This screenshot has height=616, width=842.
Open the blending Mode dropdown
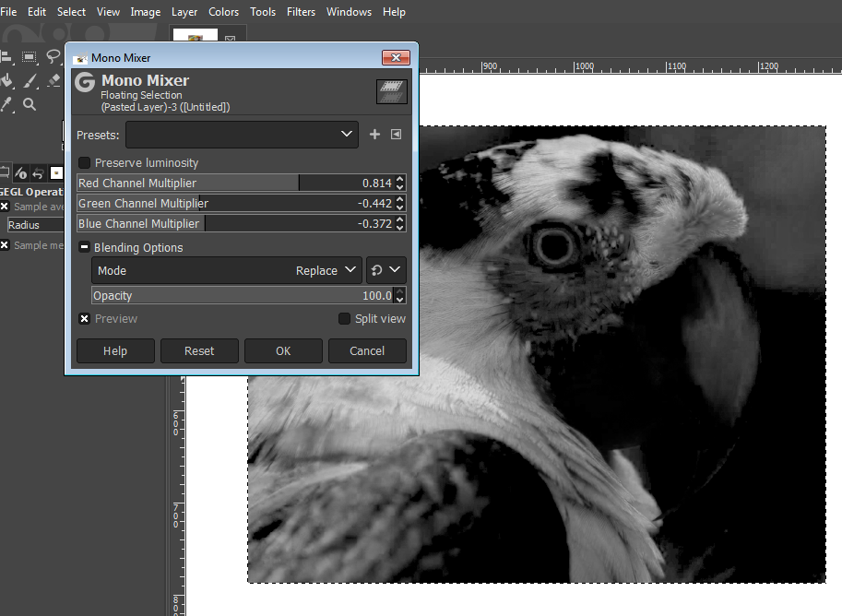(x=227, y=270)
